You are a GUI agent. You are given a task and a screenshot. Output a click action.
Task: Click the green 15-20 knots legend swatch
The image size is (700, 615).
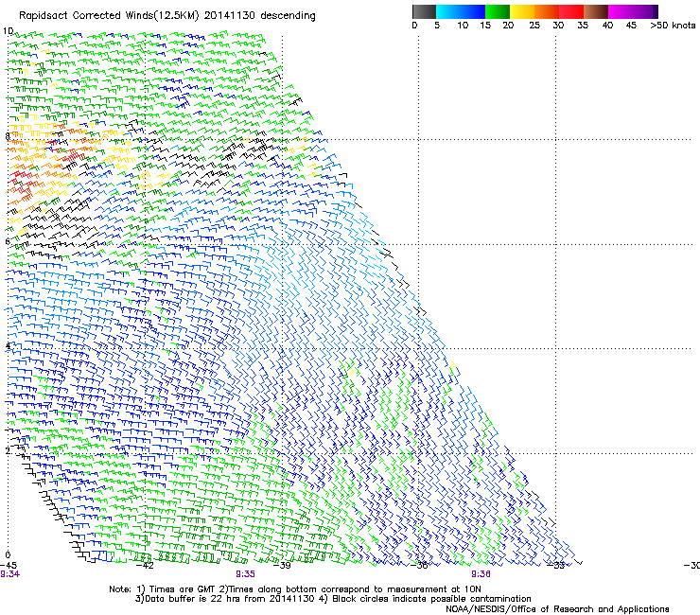(498, 11)
